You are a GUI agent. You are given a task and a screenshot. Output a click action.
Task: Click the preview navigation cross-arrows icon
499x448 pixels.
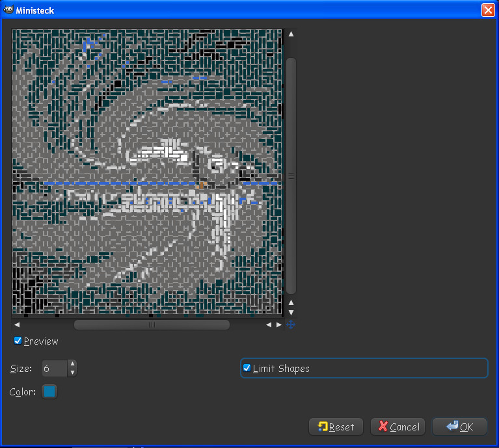[291, 324]
